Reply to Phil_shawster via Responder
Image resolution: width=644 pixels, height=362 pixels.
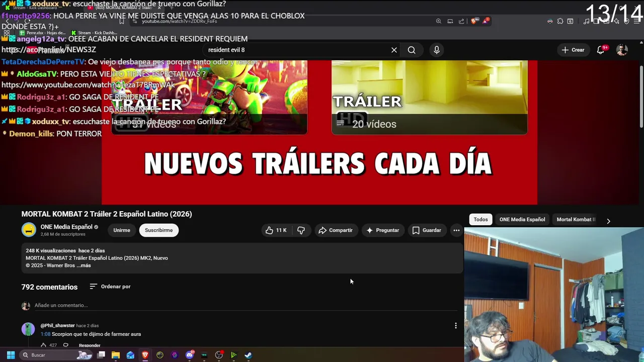90,345
